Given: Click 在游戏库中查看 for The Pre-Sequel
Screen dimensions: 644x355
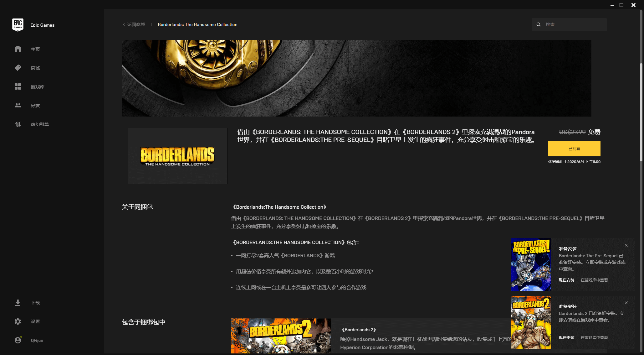Looking at the screenshot, I should click(x=594, y=280).
